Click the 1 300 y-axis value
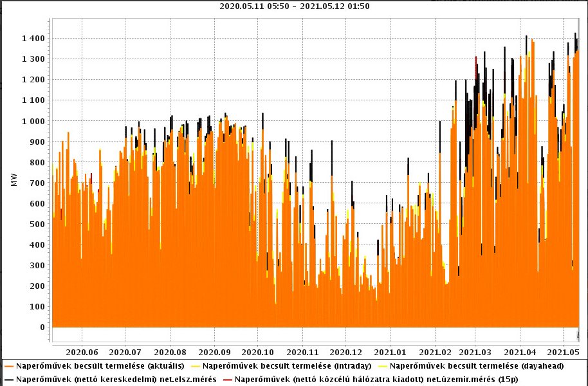588x386 pixels. 33,59
